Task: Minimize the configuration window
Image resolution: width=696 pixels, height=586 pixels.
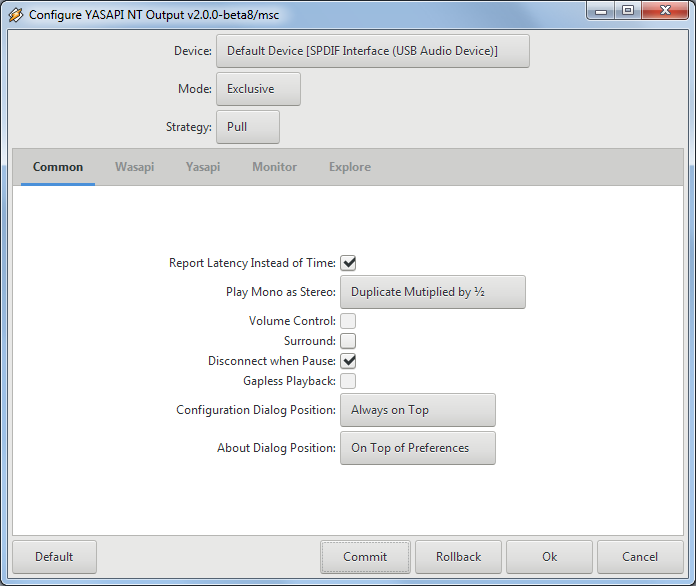Action: [x=603, y=11]
